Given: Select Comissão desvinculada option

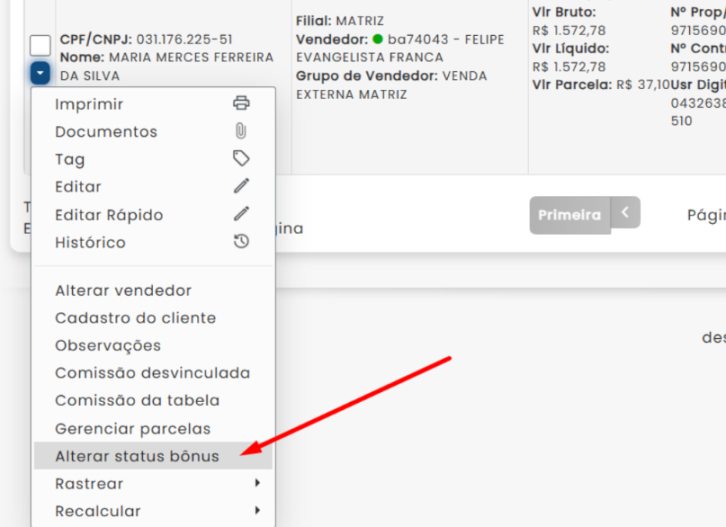Looking at the screenshot, I should pos(152,373).
